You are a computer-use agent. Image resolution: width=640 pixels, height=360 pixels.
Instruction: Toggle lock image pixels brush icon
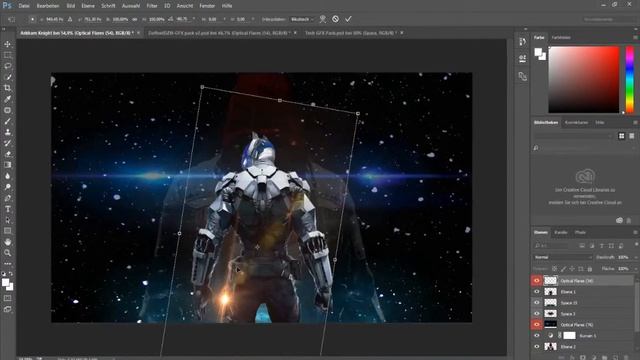pos(563,269)
